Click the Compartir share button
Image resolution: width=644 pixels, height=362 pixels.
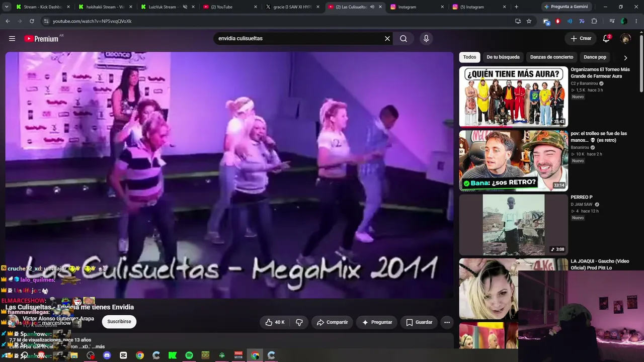pos(332,322)
